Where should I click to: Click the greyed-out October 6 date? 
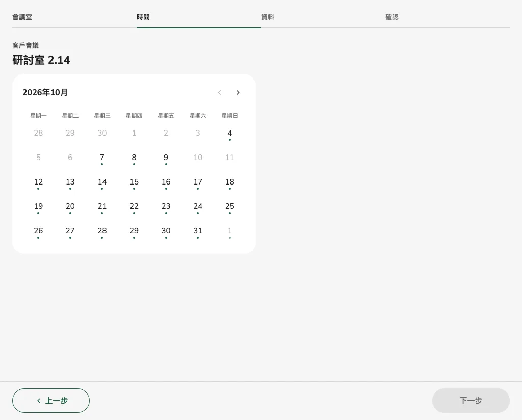point(70,157)
